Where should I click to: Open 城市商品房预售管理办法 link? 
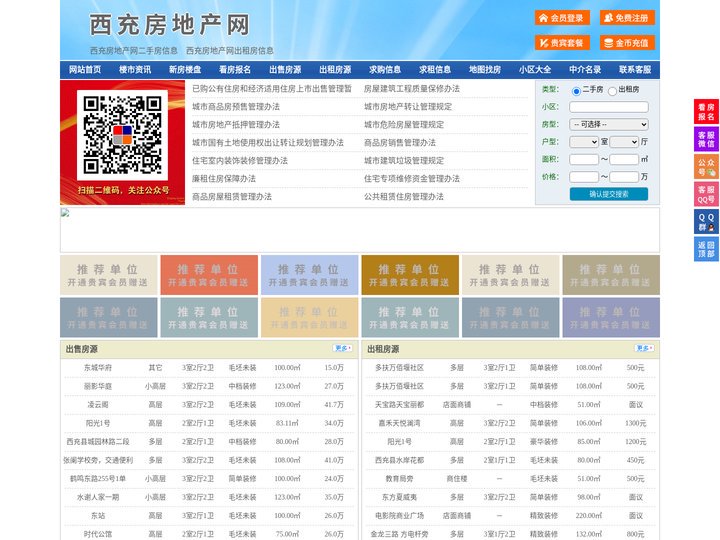pos(236,107)
